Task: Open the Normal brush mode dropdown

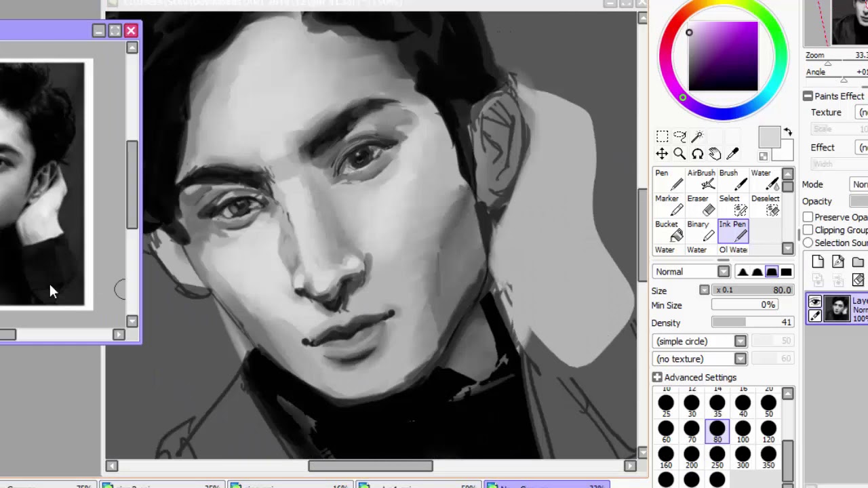Action: pyautogui.click(x=724, y=272)
